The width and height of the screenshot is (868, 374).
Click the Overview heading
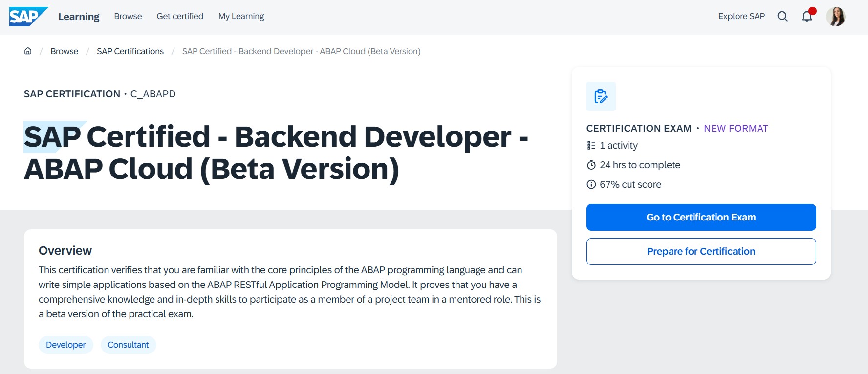(x=65, y=250)
